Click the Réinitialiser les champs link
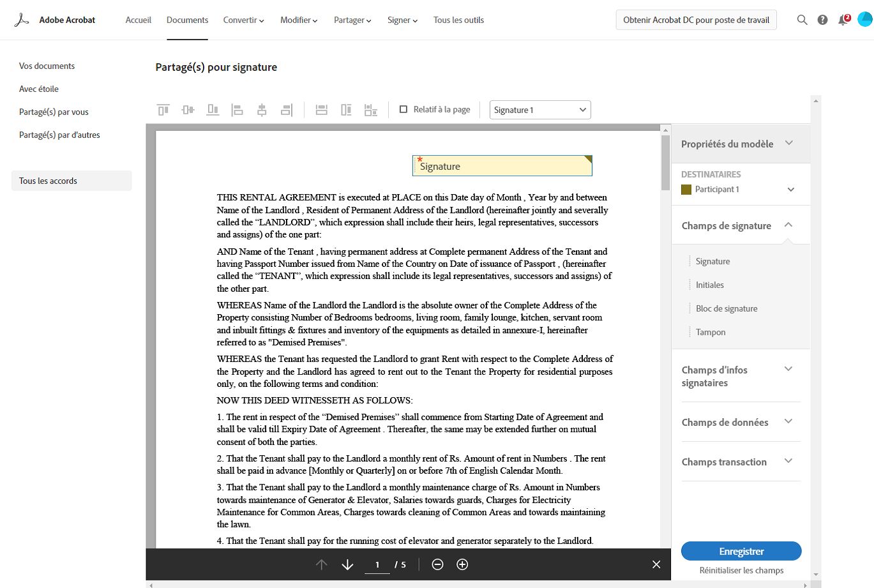The width and height of the screenshot is (874, 588). [x=741, y=570]
